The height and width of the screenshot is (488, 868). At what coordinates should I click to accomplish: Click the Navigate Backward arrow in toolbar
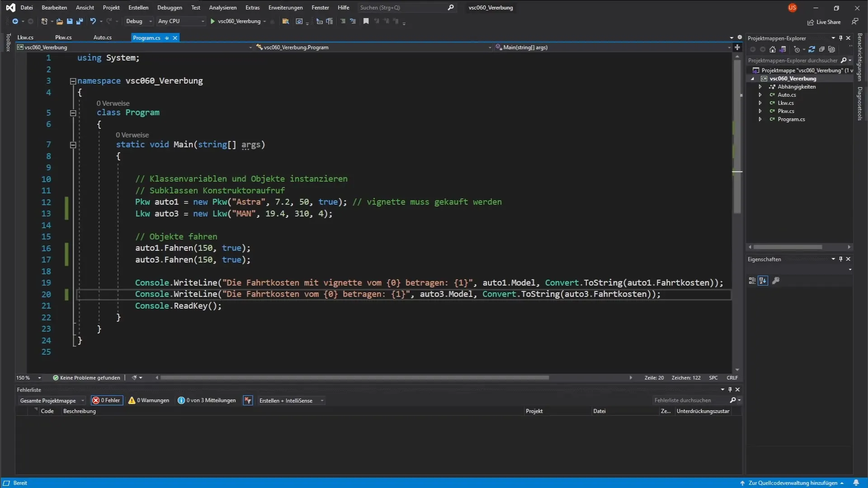pos(15,21)
